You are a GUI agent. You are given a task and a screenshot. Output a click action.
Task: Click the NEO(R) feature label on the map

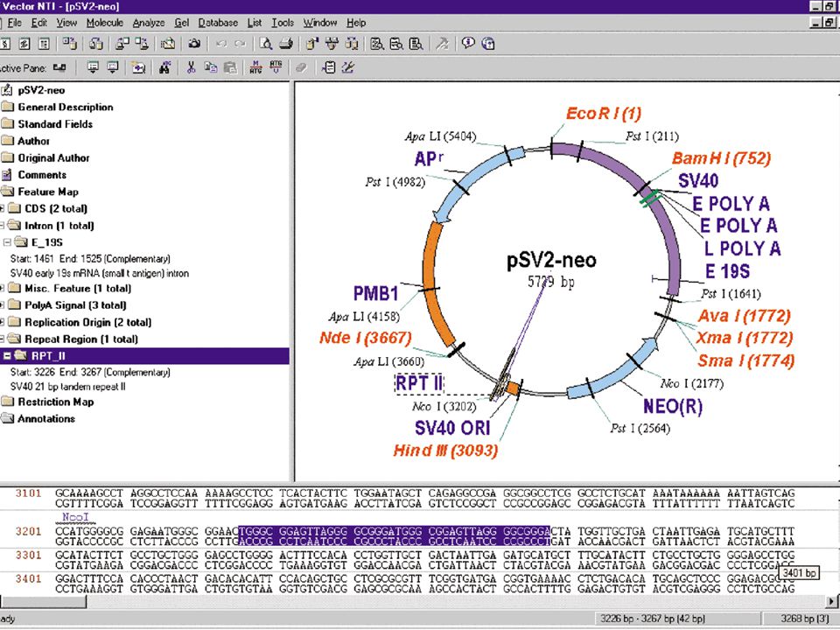coord(673,406)
